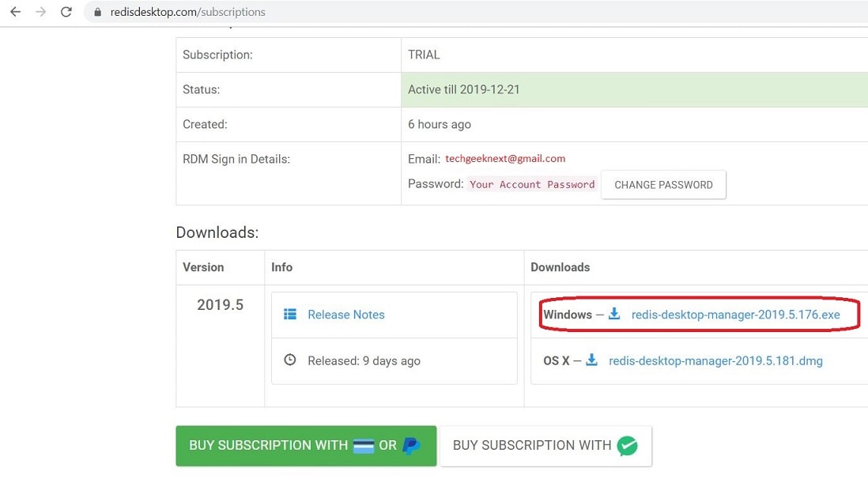Click the green BUY SUBSCRIPTION WITH card button
This screenshot has width=868, height=494.
tap(306, 445)
